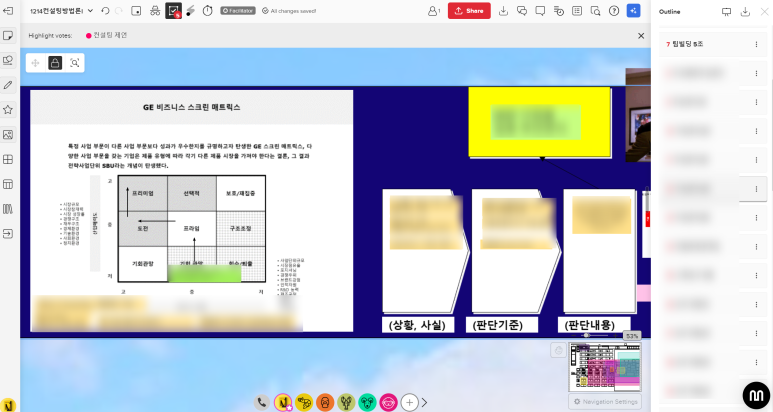Screen dimensions: 773x412
Task: Open the images tool in the sidebar
Action: click(x=8, y=135)
